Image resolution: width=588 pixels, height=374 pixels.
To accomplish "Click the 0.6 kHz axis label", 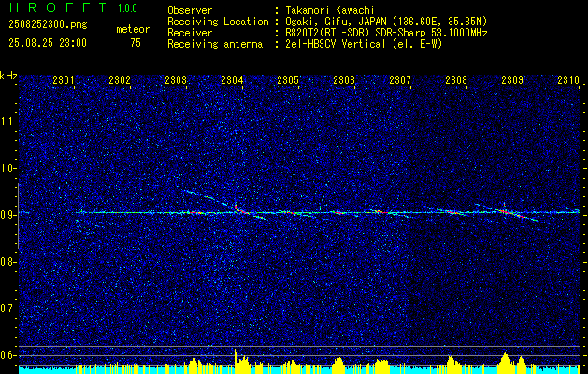I will click(x=8, y=355).
